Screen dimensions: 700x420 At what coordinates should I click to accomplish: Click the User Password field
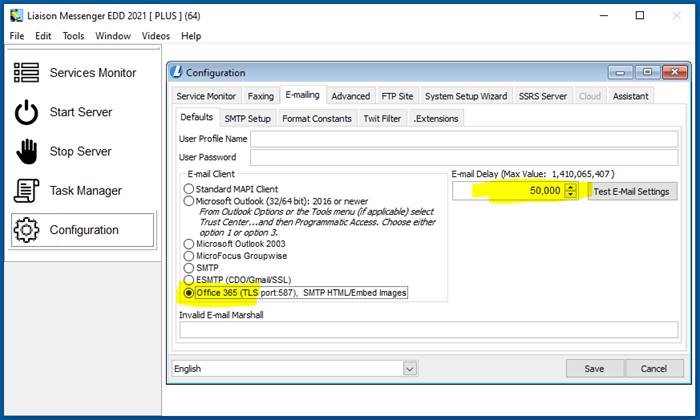coord(464,157)
